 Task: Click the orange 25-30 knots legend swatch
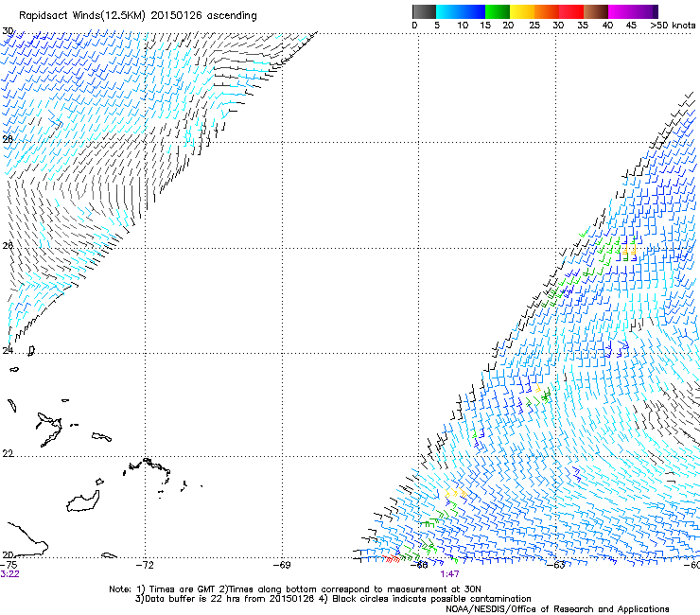547,11
